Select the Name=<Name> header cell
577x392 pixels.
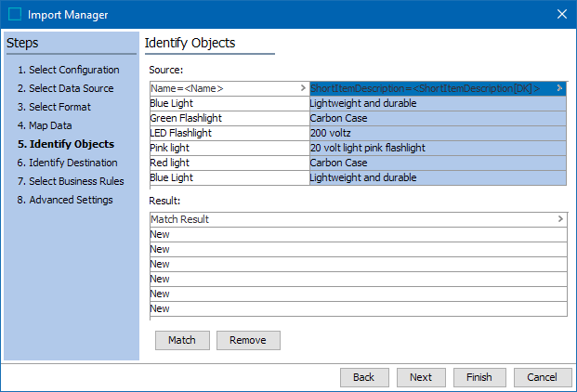[x=229, y=88]
